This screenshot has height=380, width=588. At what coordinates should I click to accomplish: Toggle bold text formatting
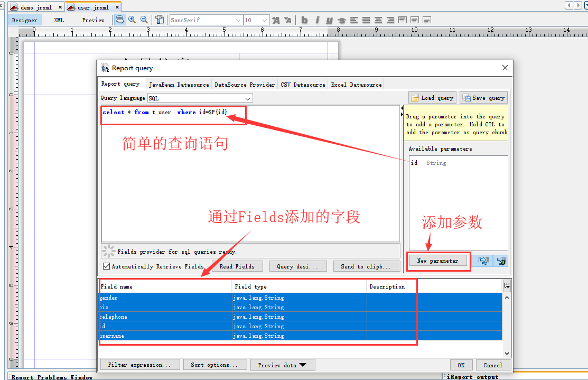point(304,20)
